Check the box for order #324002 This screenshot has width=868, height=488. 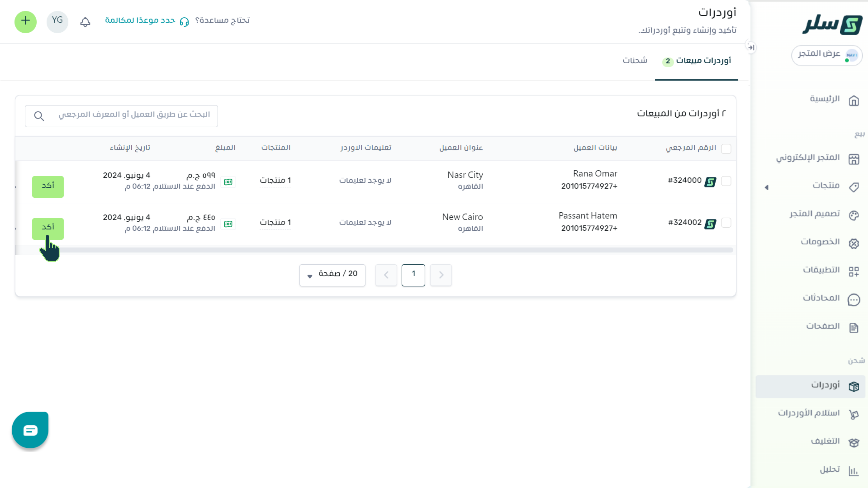(x=726, y=223)
